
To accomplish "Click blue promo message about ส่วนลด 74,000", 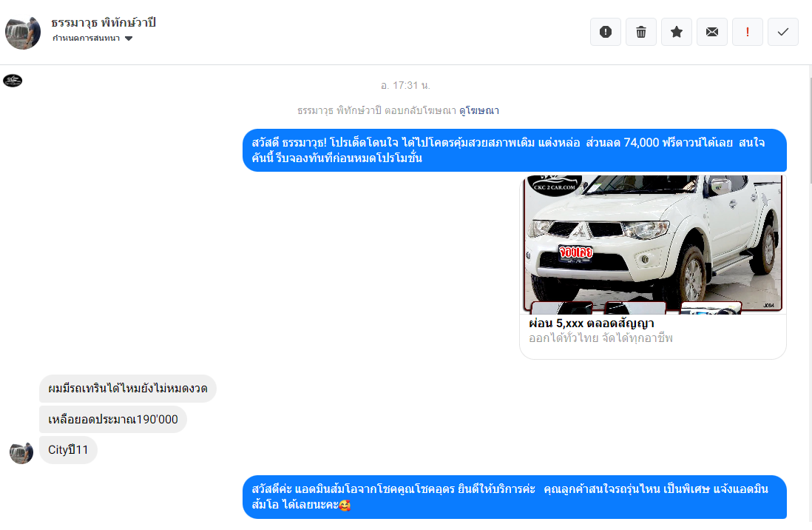I will click(x=514, y=150).
